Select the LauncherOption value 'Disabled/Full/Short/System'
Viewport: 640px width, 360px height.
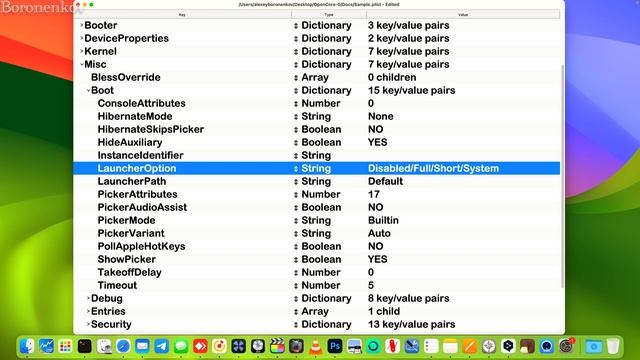(433, 169)
